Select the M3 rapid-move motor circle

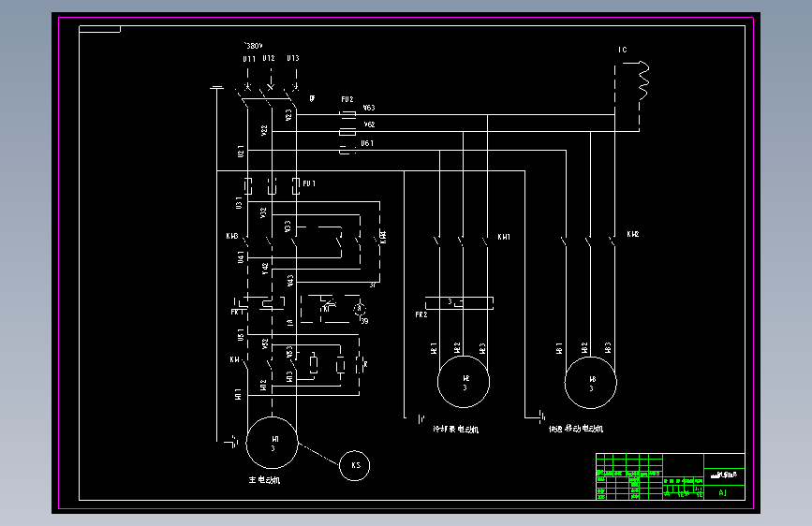click(590, 383)
